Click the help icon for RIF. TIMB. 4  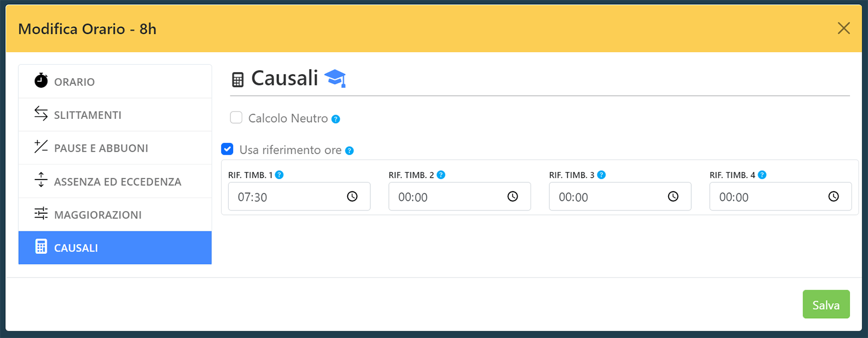point(762,175)
